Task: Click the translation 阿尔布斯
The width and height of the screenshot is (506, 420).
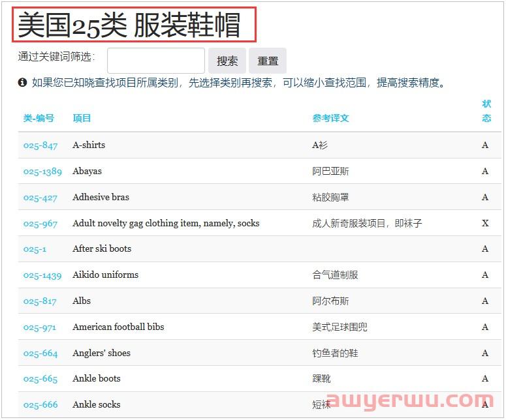Action: click(x=330, y=301)
